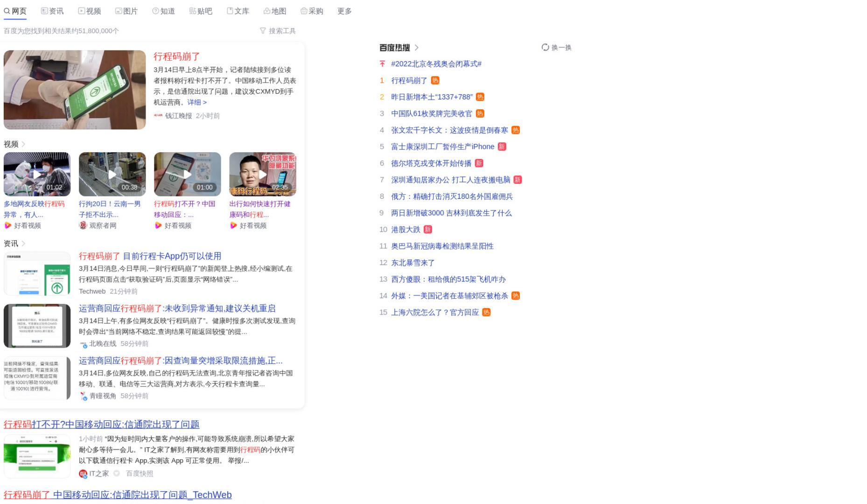Click 青瞳视角 source icon
Image resolution: width=867 pixels, height=504 pixels.
pos(84,396)
